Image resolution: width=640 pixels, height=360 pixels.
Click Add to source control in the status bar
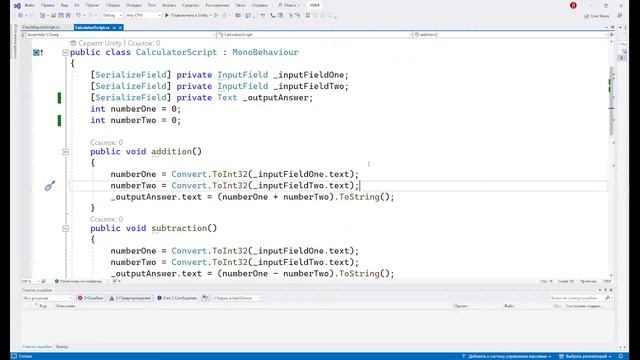pos(507,356)
